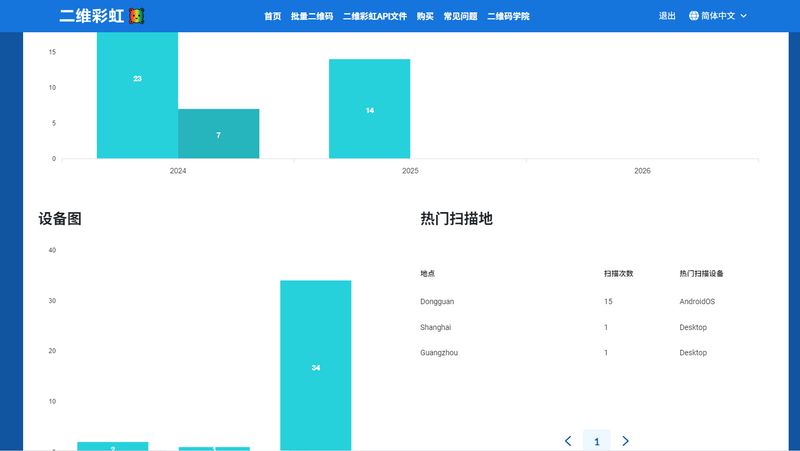800x451 pixels.
Task: Go to the 购买 page
Action: click(425, 16)
